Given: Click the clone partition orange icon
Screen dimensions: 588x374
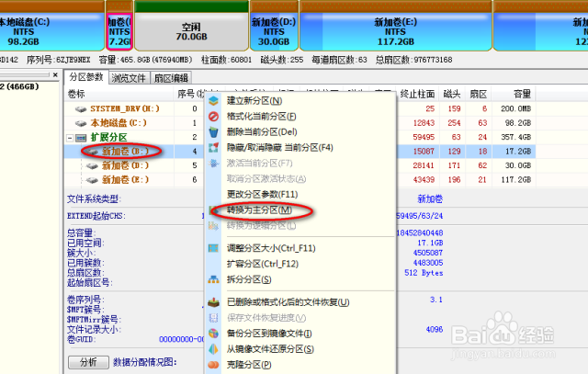Looking at the screenshot, I should [x=213, y=365].
